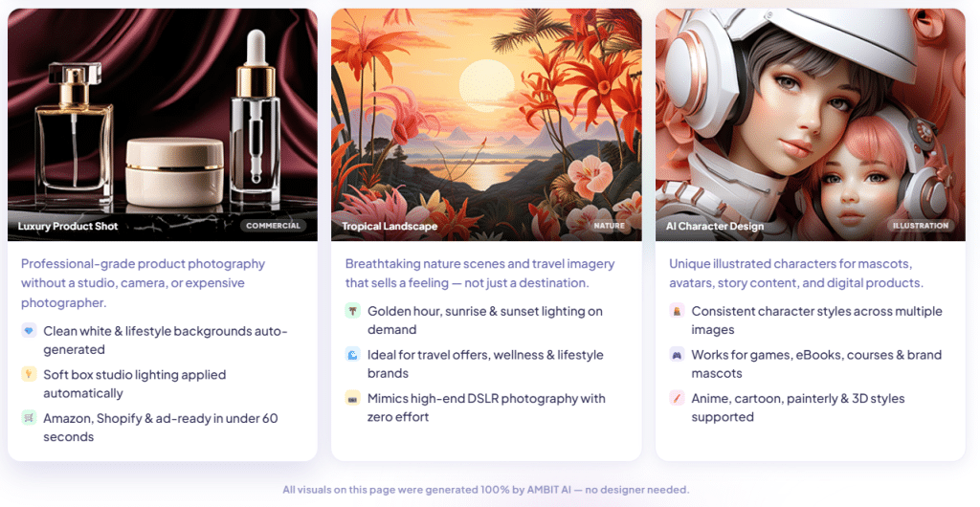Click the character icon beside consistent character styles
The height and width of the screenshot is (507, 980).
pyautogui.click(x=677, y=310)
